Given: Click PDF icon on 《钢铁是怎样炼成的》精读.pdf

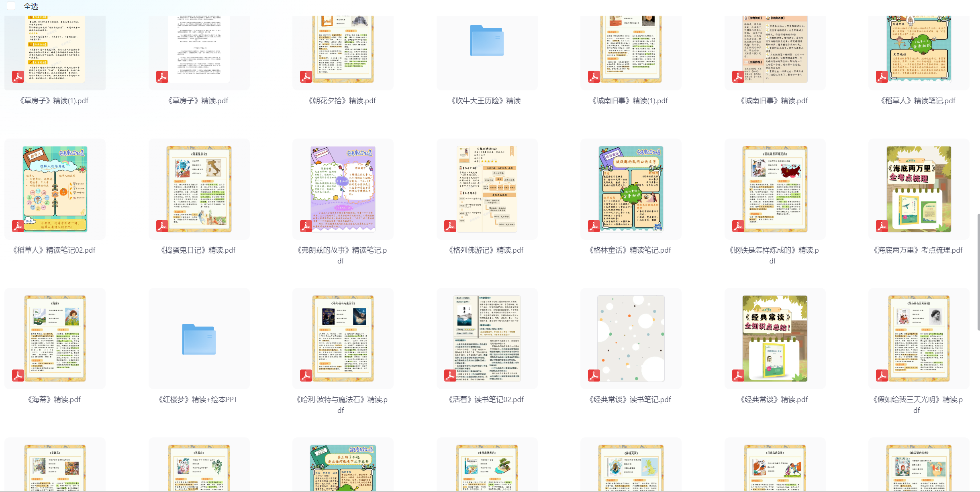Looking at the screenshot, I should (738, 226).
